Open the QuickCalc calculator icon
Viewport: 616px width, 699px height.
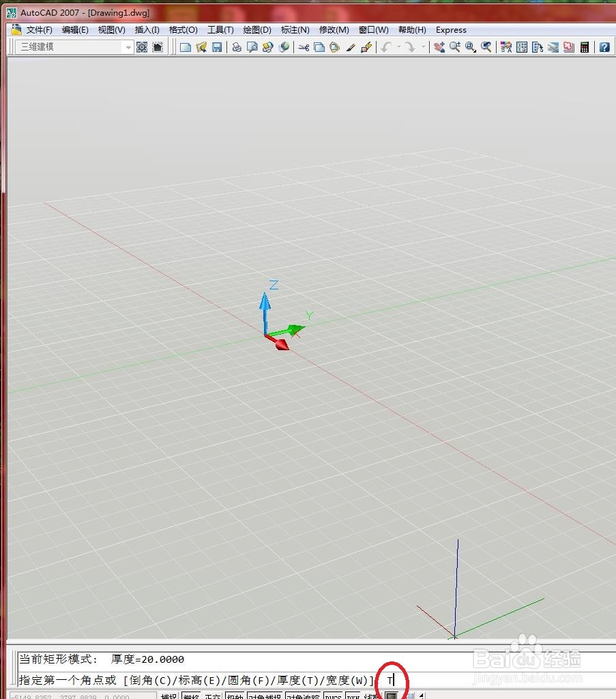(585, 47)
